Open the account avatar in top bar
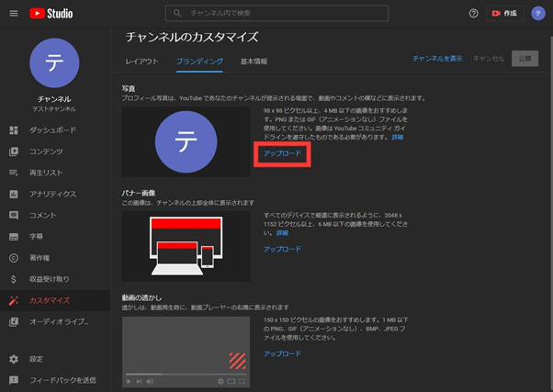The image size is (553, 392). [538, 14]
